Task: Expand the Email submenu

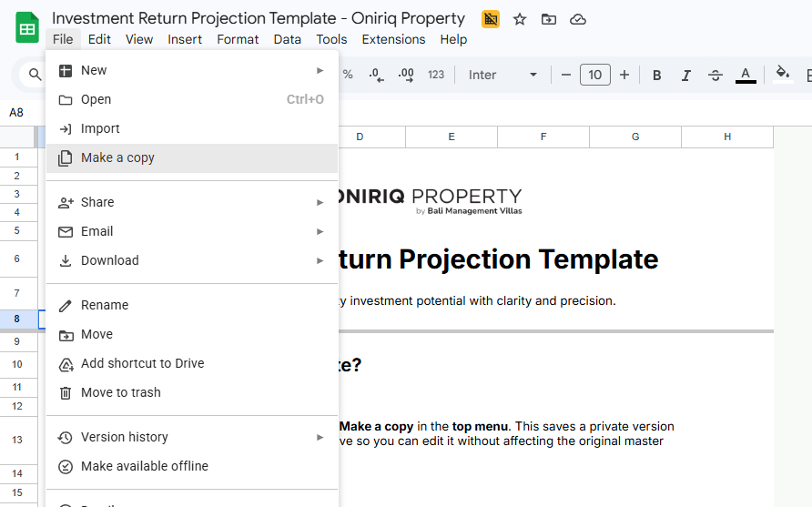Action: (x=192, y=231)
